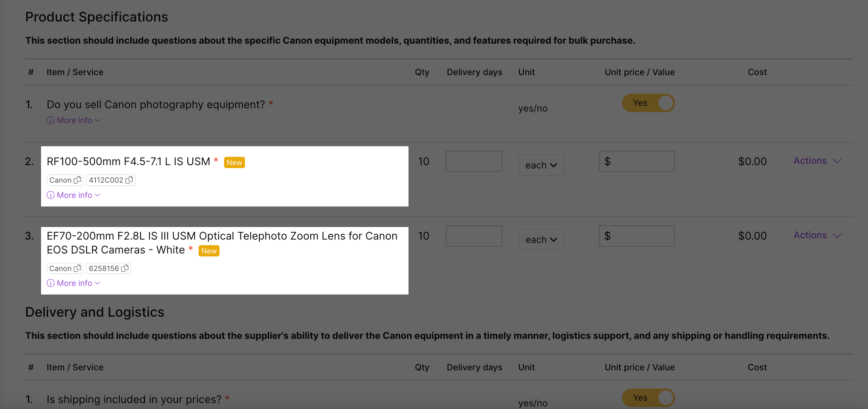The height and width of the screenshot is (409, 868).
Task: Click unit price field for EF70-200mm item
Action: point(637,236)
